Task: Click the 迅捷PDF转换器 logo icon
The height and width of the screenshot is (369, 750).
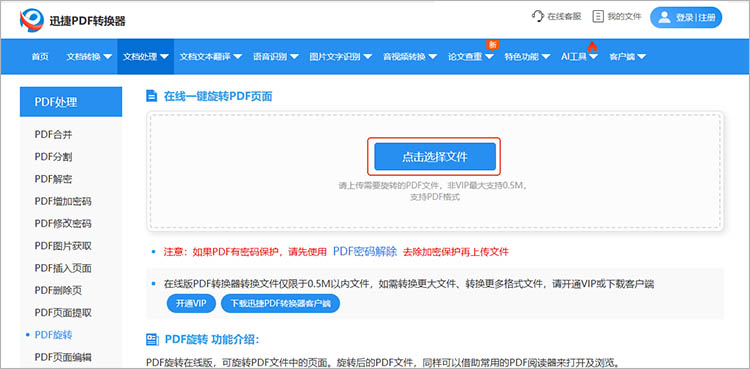Action: point(32,20)
